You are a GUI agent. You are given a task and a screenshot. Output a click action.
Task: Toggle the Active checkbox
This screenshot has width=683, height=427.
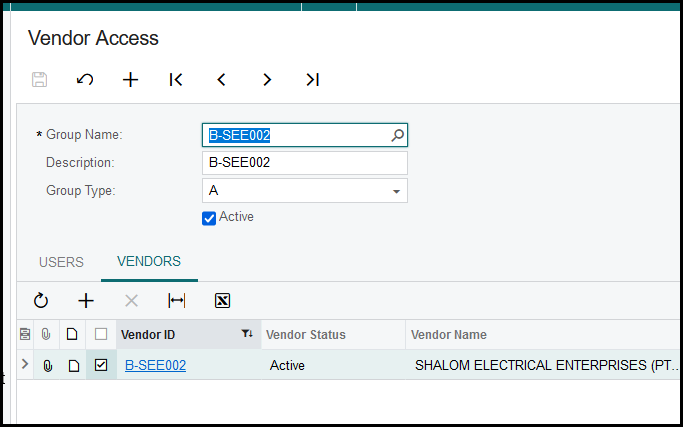click(209, 218)
